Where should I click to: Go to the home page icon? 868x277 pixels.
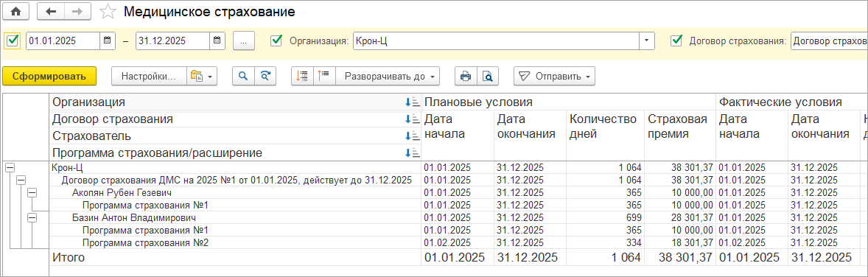[15, 12]
